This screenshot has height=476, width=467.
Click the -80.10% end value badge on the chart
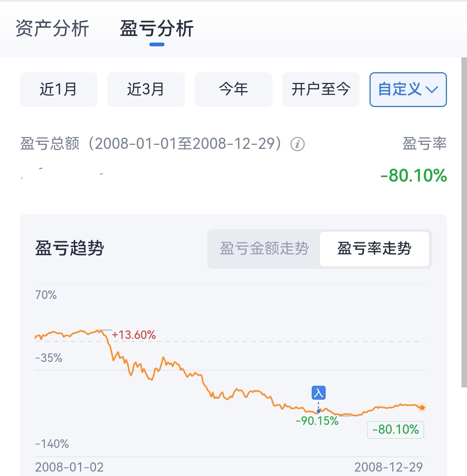pos(395,430)
